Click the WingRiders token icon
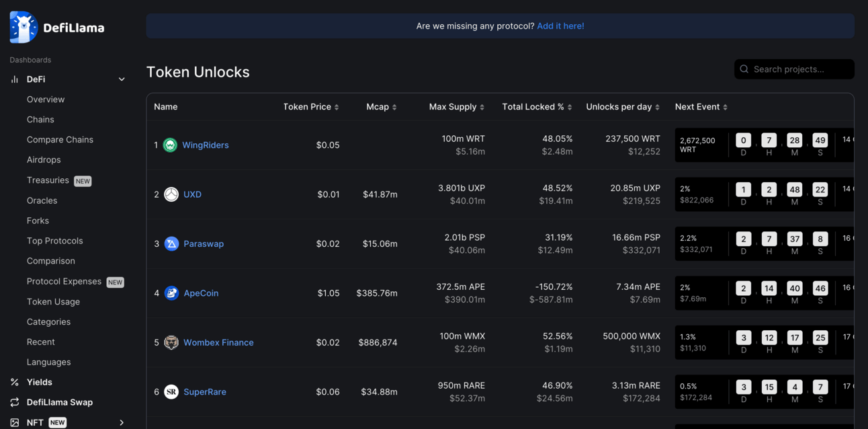868x429 pixels. click(170, 145)
